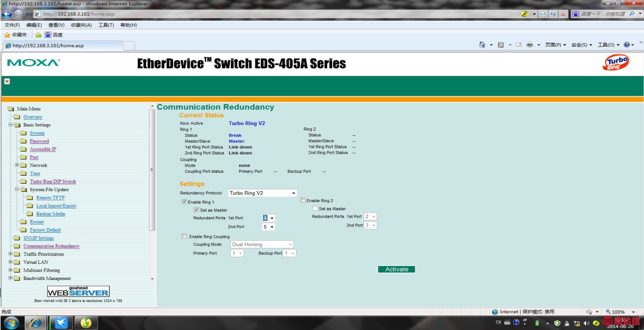644x330 pixels.
Task: Click the home.asp browser tab
Action: click(x=63, y=46)
